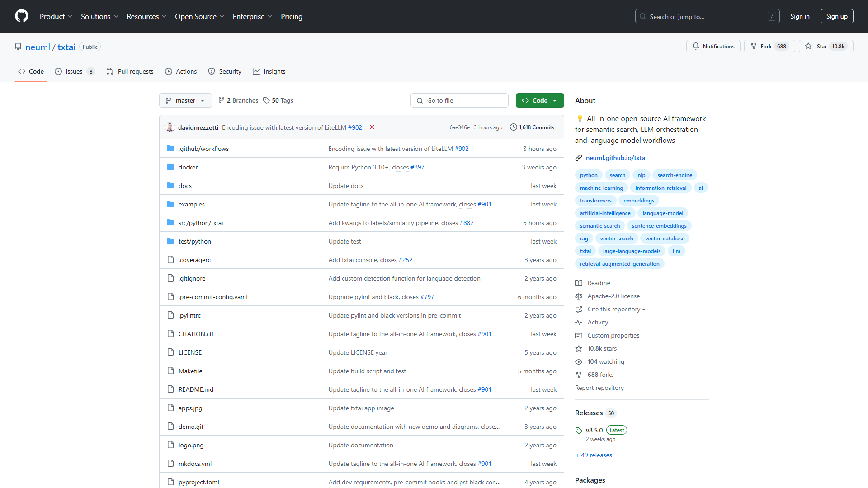Screen dimensions: 868x488
Task: Open the GitHub home logo
Action: 22,16
